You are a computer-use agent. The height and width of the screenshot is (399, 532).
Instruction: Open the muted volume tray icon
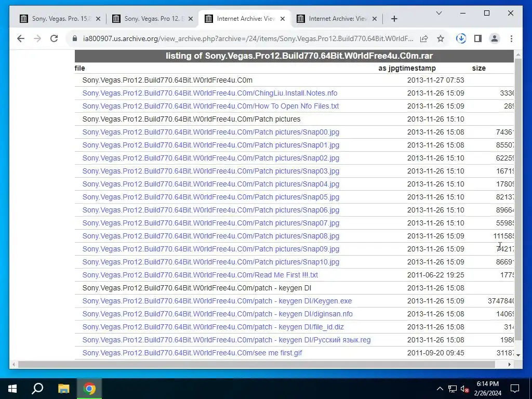(465, 389)
